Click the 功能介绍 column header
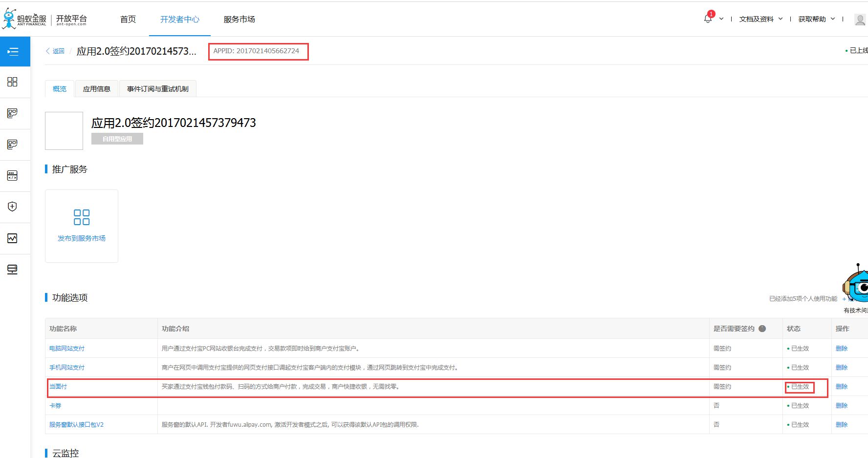This screenshot has height=458, width=868. 175,329
